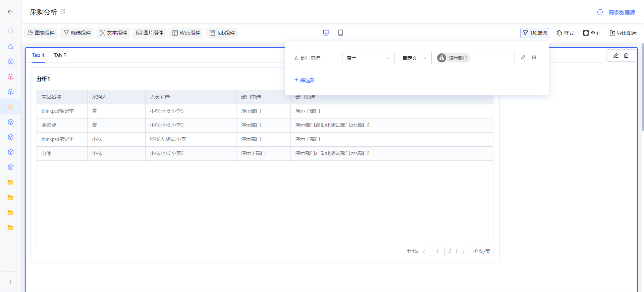The width and height of the screenshot is (644, 292).
Task: Click the search icon in sidebar
Action: coord(10,31)
